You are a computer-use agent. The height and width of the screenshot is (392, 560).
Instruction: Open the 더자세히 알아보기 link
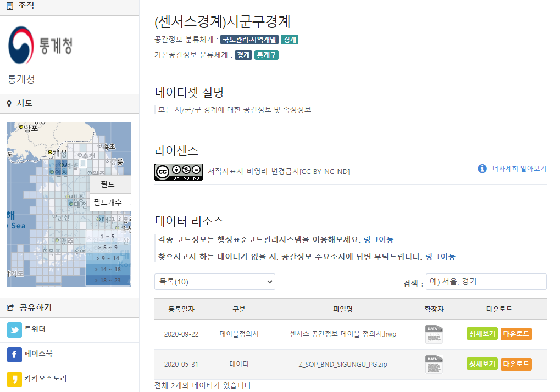tap(519, 169)
